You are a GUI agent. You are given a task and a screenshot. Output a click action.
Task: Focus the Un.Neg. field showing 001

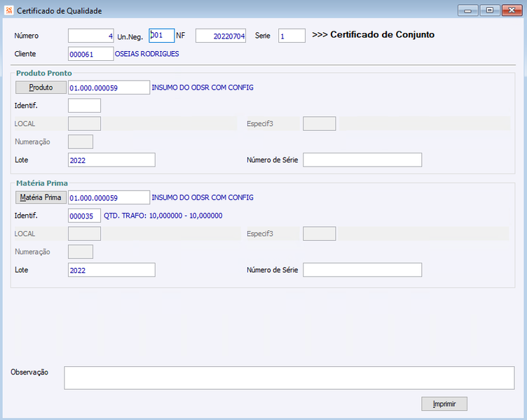[x=162, y=35]
